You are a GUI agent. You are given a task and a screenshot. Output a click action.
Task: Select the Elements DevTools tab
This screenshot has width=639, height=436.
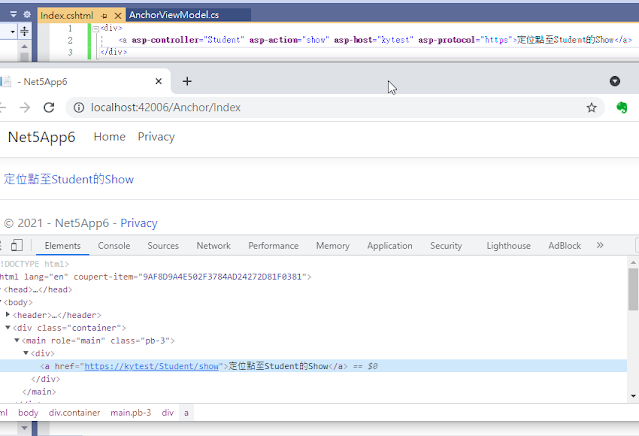62,246
